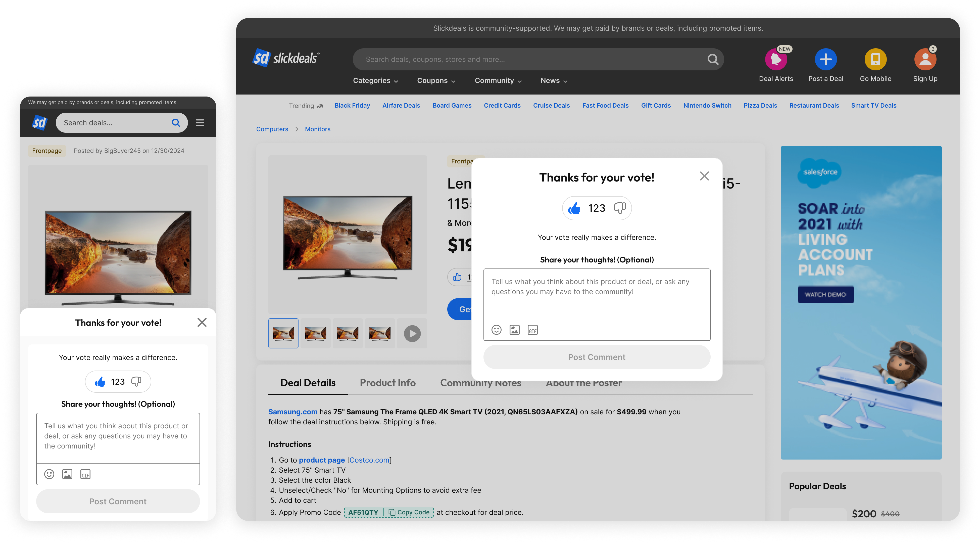
Task: Toggle thumbs down in mobile vote sheet
Action: 136,381
